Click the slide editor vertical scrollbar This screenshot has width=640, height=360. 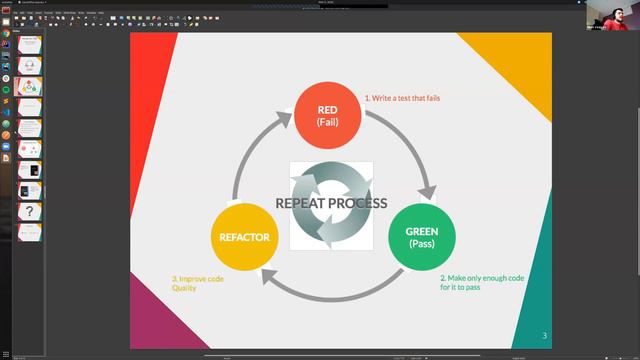638,192
